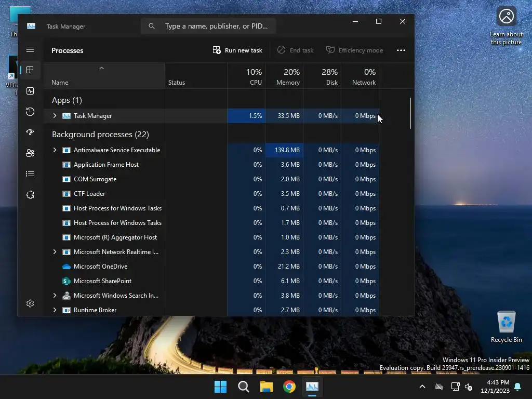
Task: Sort processes by CPU column
Action: point(246,76)
